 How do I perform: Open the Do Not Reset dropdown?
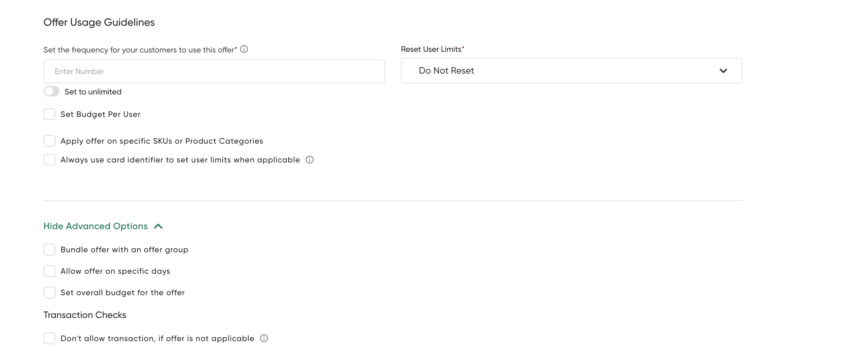pos(571,71)
